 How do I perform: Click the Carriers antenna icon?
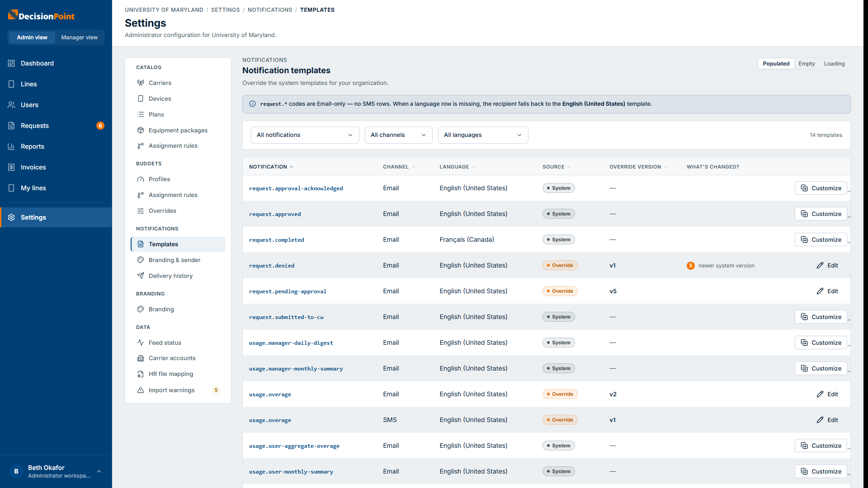pos(141,83)
